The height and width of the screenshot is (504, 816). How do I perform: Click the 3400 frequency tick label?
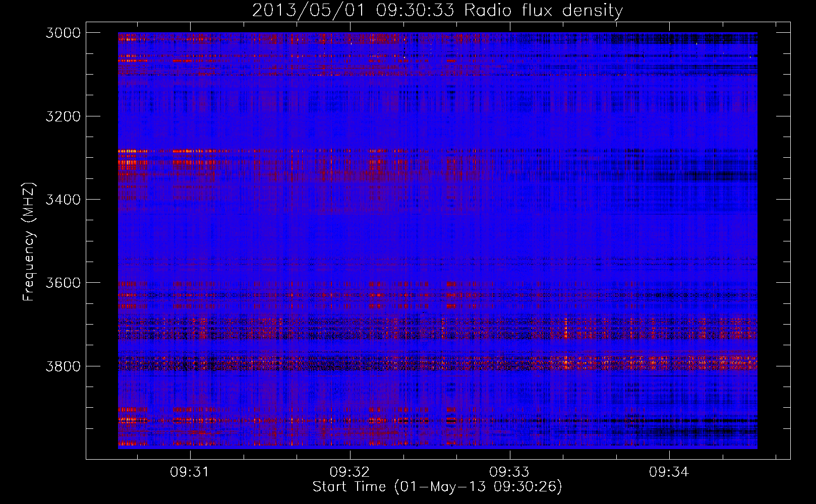pos(63,200)
